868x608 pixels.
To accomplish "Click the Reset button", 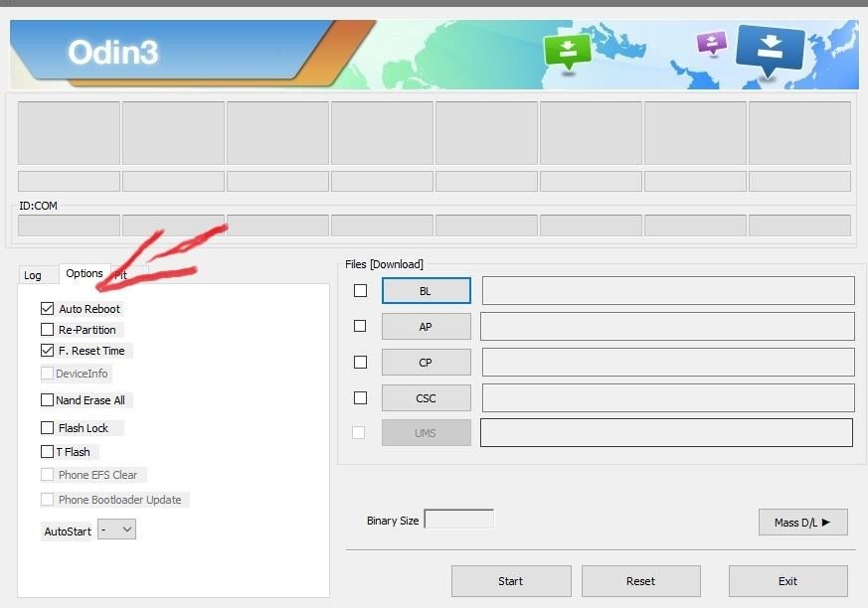I will (x=641, y=581).
